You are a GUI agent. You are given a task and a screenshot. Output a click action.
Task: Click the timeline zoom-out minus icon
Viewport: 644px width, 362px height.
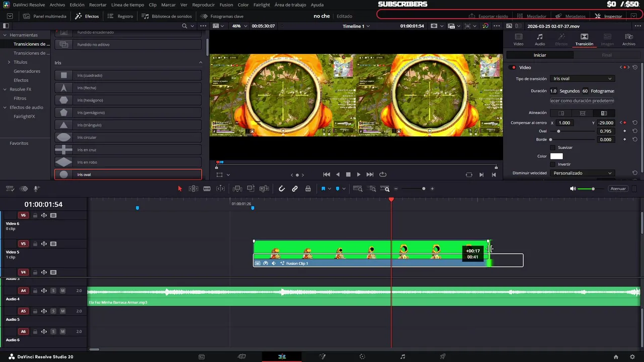tap(396, 189)
